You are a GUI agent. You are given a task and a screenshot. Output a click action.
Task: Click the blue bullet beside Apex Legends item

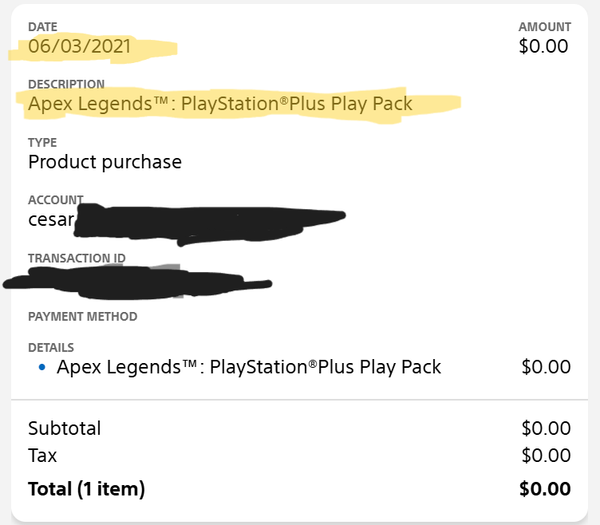pyautogui.click(x=42, y=367)
